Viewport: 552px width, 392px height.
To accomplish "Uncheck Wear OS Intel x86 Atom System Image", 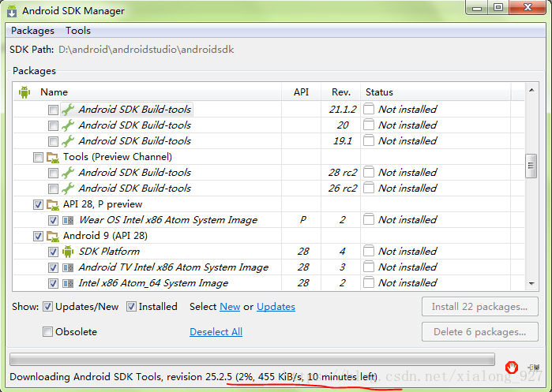I will click(x=53, y=220).
